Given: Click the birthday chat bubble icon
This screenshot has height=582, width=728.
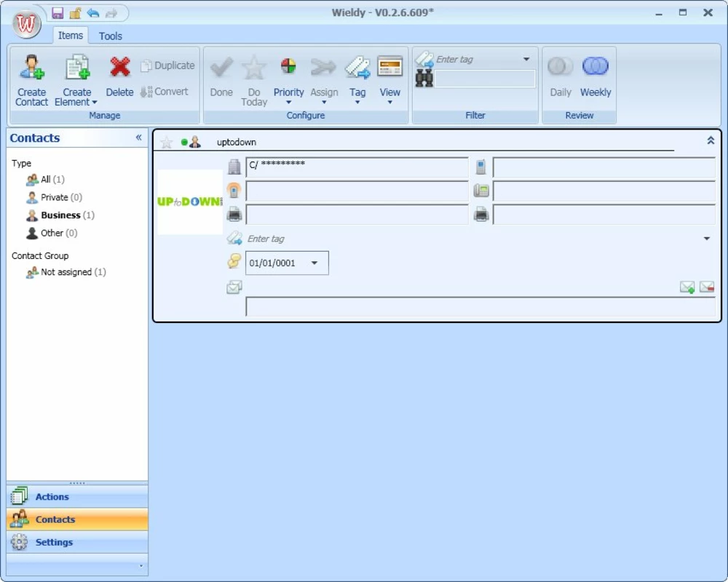Looking at the screenshot, I should pyautogui.click(x=234, y=261).
